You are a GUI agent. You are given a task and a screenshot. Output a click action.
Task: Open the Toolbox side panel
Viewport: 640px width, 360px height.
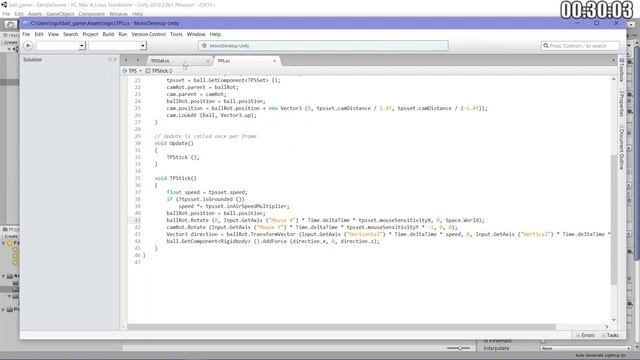tap(622, 69)
